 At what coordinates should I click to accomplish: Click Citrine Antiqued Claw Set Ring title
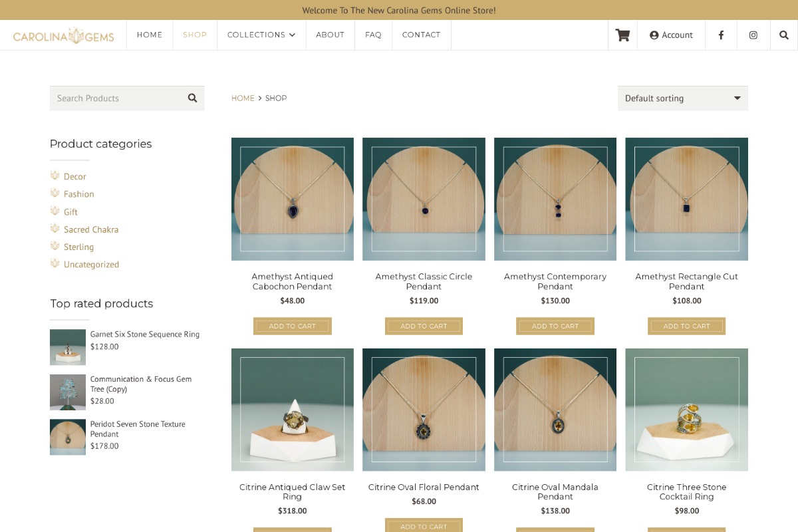click(x=293, y=492)
